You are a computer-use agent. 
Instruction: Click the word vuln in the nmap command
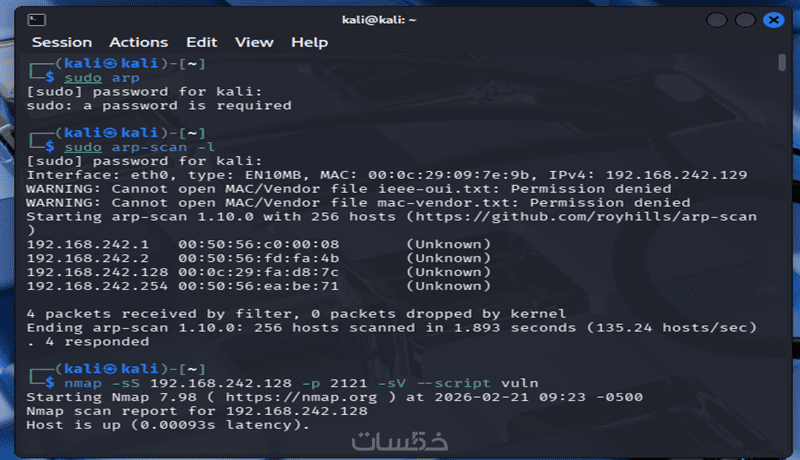click(x=519, y=384)
